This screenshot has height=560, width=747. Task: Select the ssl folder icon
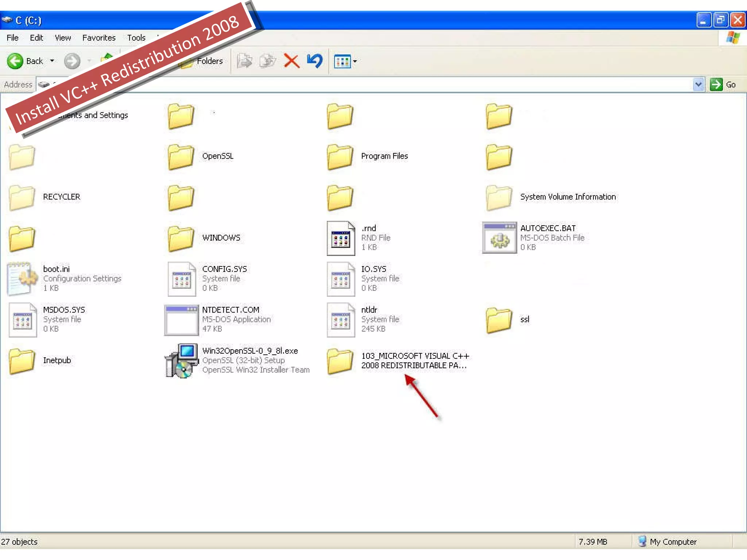[499, 320]
